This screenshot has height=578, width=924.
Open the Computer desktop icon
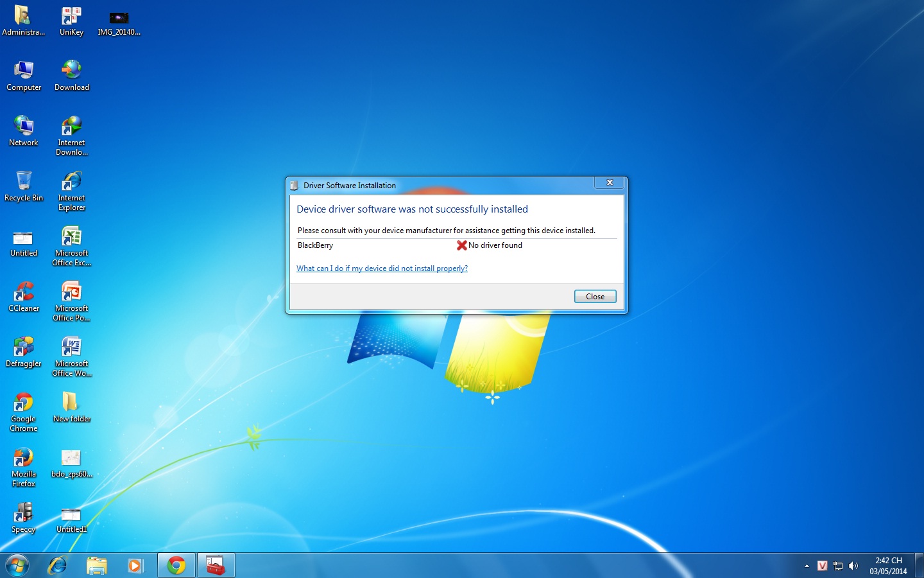click(x=24, y=76)
